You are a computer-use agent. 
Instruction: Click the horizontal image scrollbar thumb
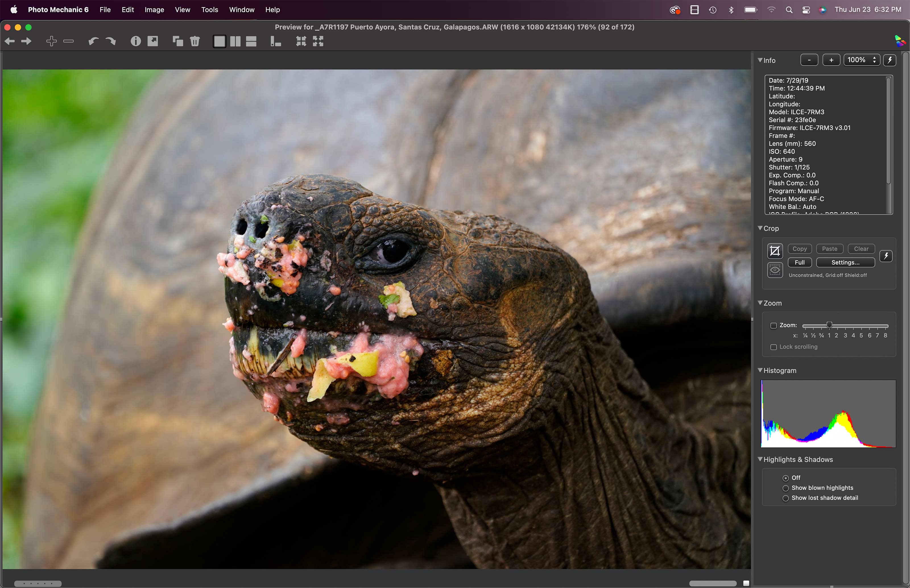(713, 583)
